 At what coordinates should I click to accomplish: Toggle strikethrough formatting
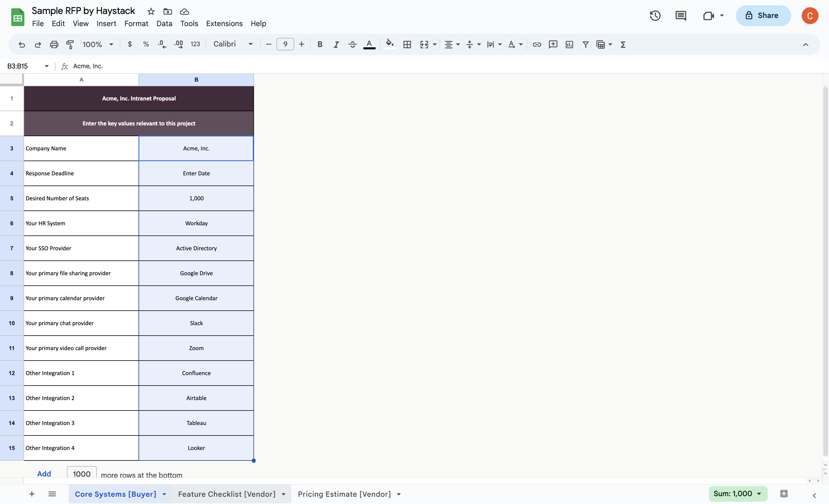[x=353, y=44]
